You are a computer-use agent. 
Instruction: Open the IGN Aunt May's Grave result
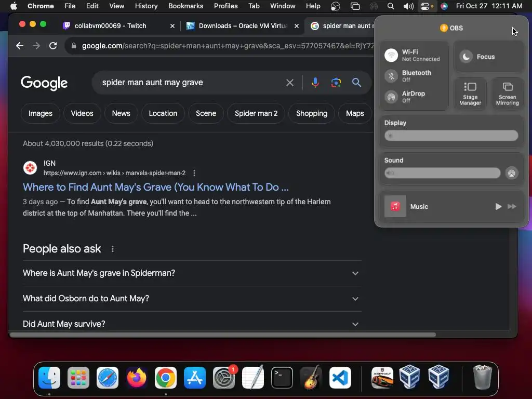(x=156, y=187)
